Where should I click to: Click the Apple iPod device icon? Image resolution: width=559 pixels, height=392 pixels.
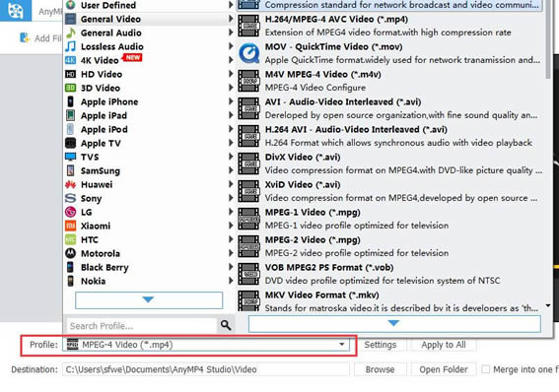(x=70, y=129)
